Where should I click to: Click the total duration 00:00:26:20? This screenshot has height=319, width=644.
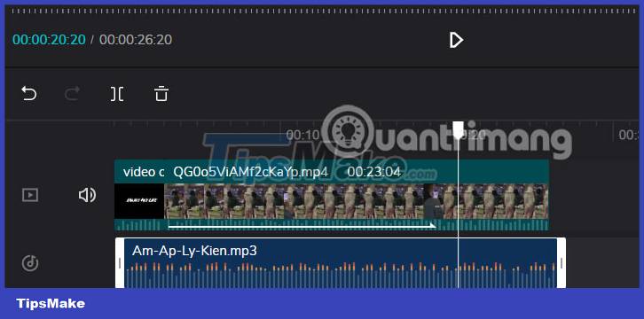[136, 40]
